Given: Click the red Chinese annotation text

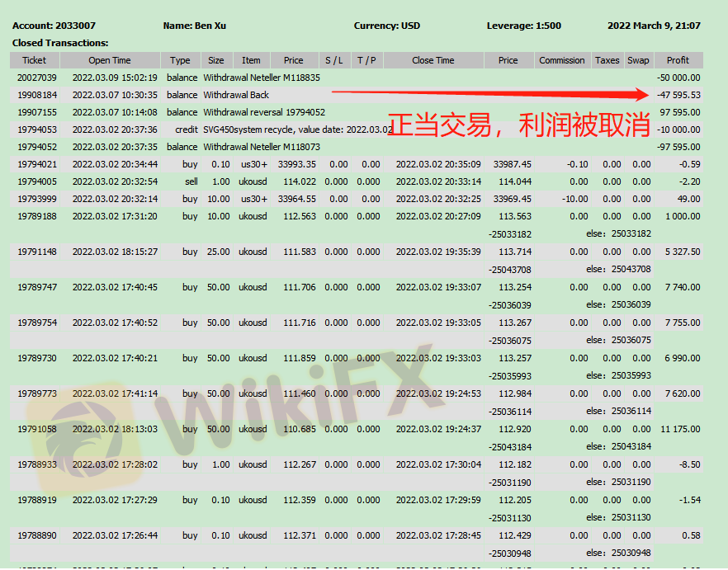Looking at the screenshot, I should tap(518, 125).
